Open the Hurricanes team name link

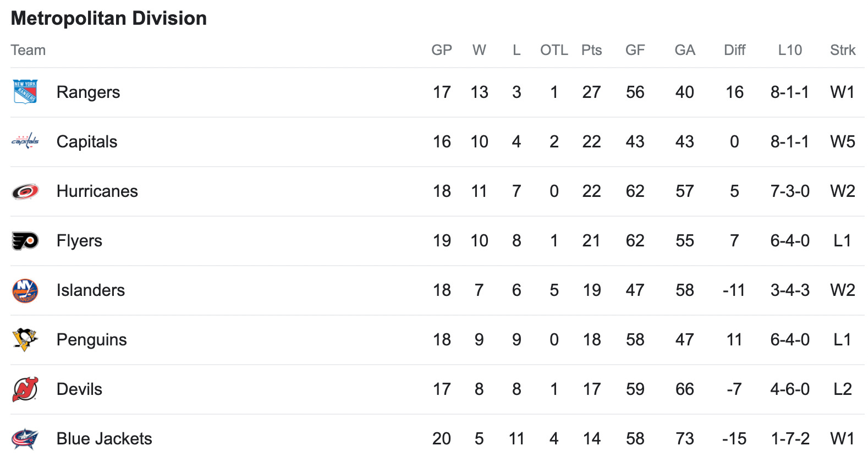[x=97, y=191]
